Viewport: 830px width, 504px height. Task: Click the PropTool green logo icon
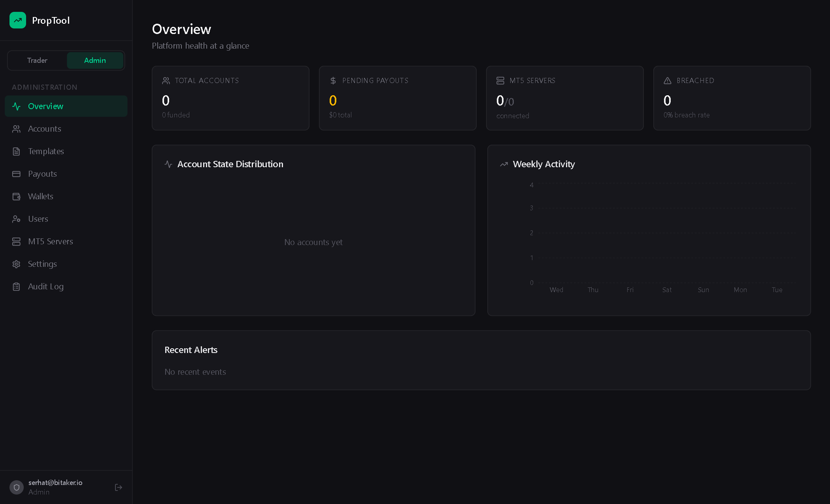(18, 20)
